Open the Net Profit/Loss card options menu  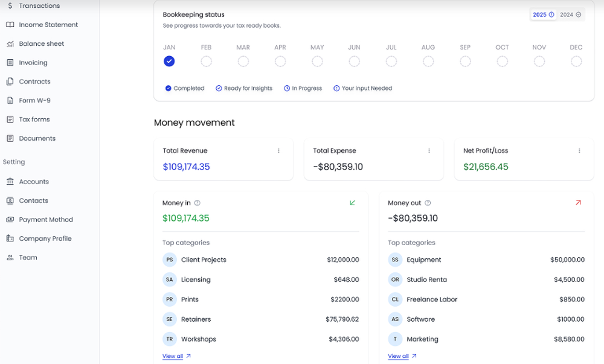pyautogui.click(x=579, y=150)
